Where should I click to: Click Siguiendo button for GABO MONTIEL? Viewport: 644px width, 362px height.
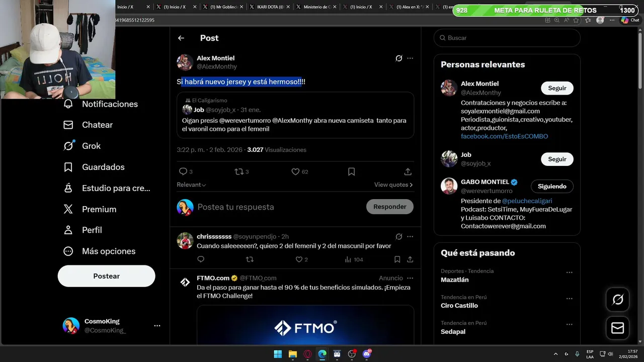552,186
